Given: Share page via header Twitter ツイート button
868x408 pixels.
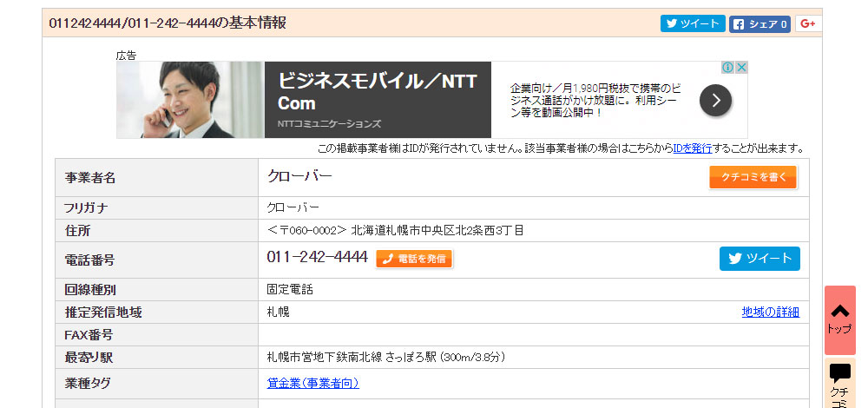Looking at the screenshot, I should 692,23.
